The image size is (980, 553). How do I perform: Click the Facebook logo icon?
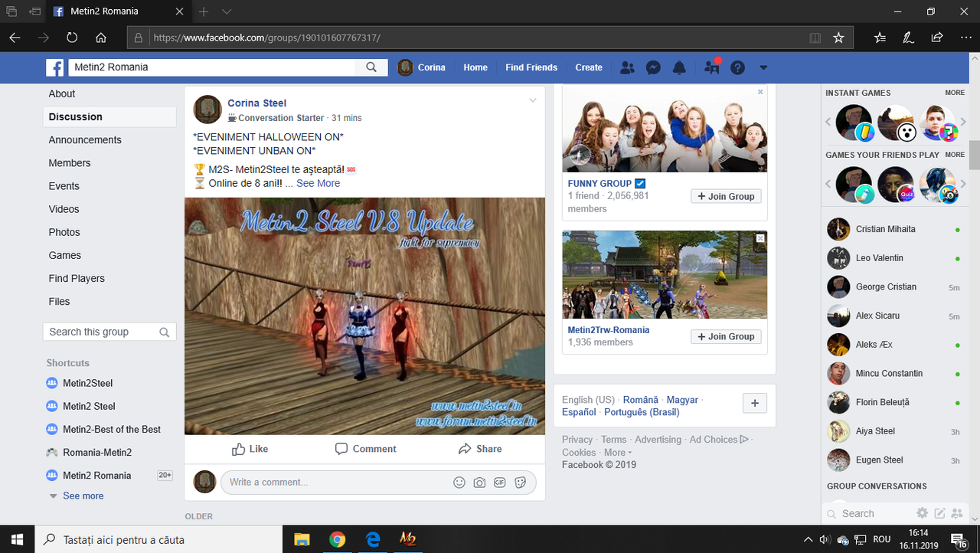pos(55,67)
